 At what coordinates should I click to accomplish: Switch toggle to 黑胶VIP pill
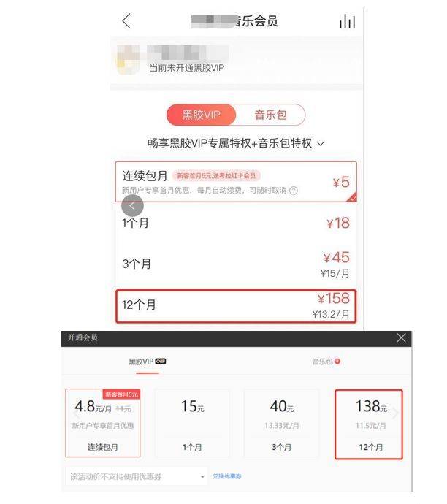[x=201, y=115]
